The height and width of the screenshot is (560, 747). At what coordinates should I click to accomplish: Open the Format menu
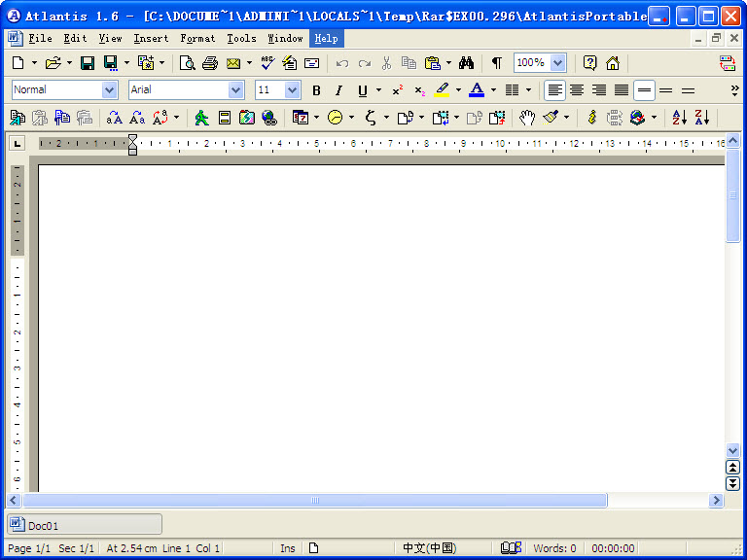(x=197, y=39)
